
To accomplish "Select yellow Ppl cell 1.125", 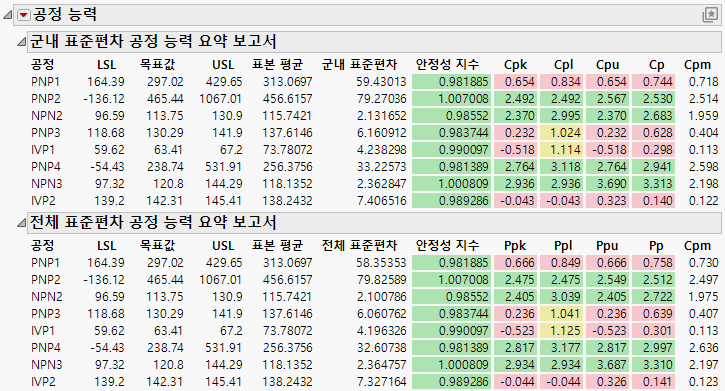I will pos(562,331).
